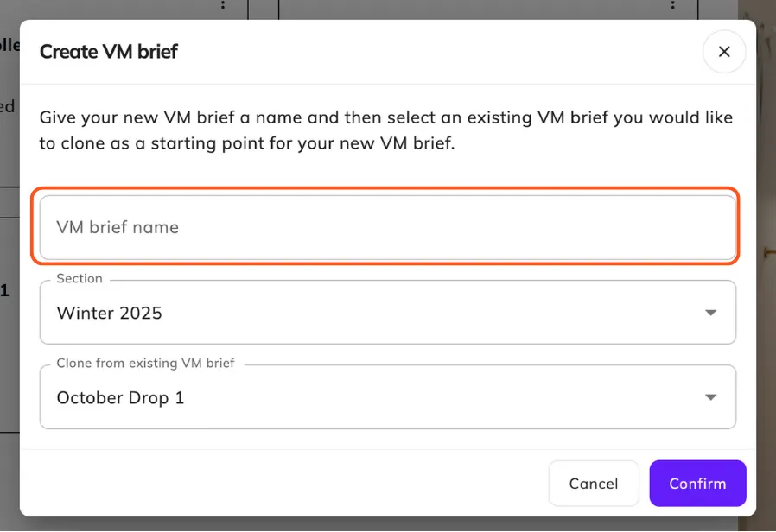The width and height of the screenshot is (776, 532).
Task: Click the highlighted VM brief name input
Action: [387, 227]
